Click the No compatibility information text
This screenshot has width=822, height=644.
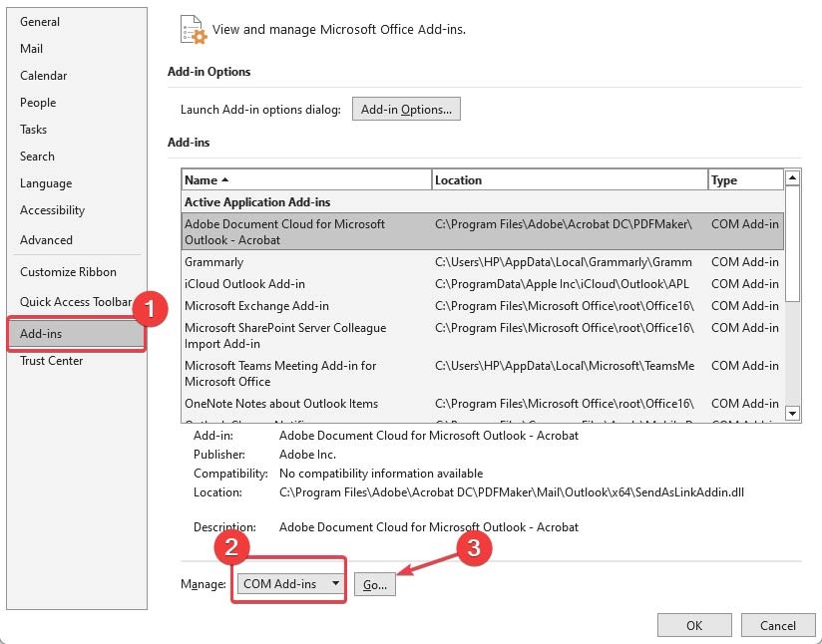point(381,474)
